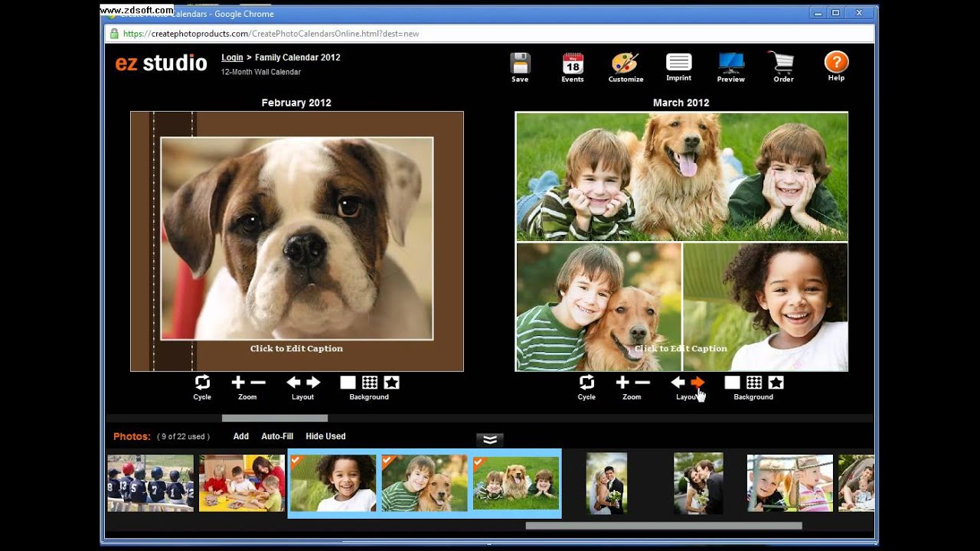Click the Cycle icon under February 2012
Screen dimensions: 980x551
coord(202,382)
